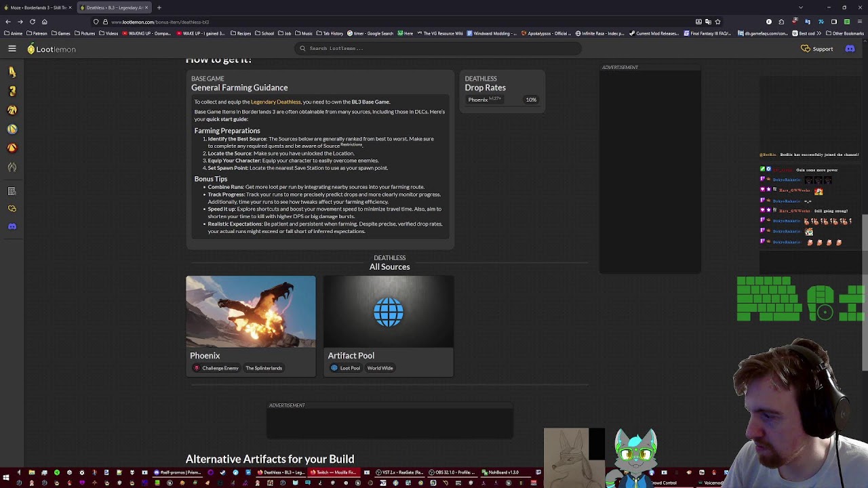This screenshot has width=868, height=488.
Task: Open Borderlands 2 section in sidebar
Action: click(12, 110)
